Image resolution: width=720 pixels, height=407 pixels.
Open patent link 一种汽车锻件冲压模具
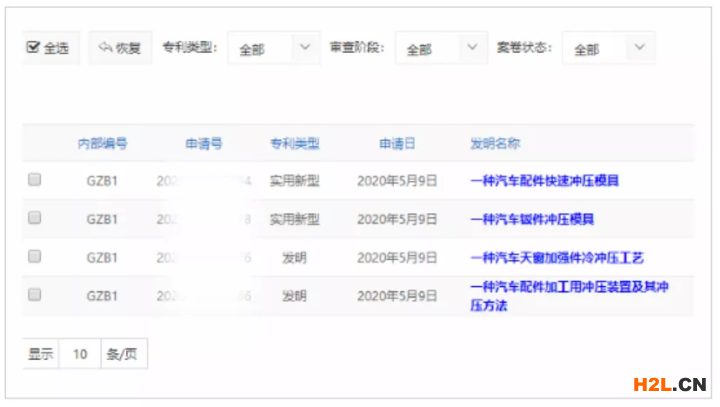(x=532, y=219)
